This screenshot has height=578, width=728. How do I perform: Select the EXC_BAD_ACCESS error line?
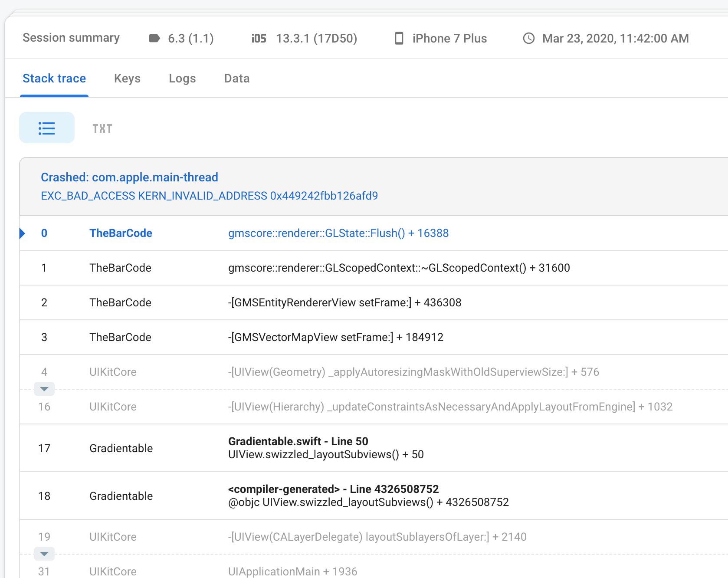(x=209, y=196)
